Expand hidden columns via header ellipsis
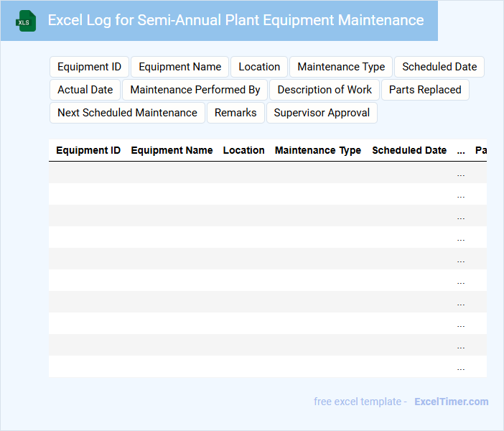The height and width of the screenshot is (431, 504). (461, 151)
